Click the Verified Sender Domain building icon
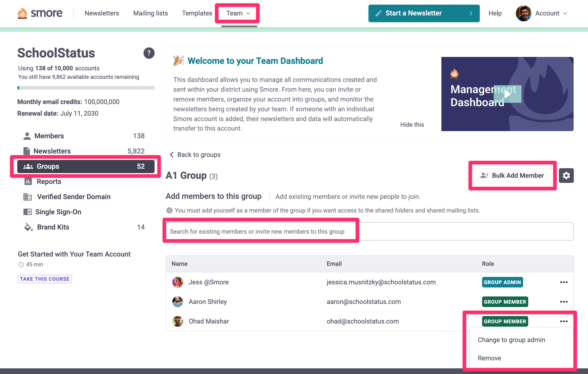Viewport: 588px width, 374px height. coord(28,197)
